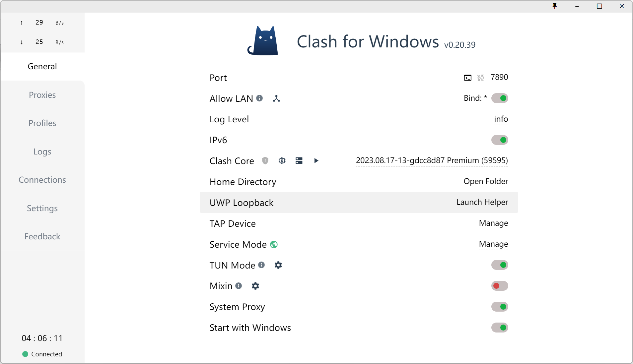Click the server icon beside Clash Core

tap(299, 161)
